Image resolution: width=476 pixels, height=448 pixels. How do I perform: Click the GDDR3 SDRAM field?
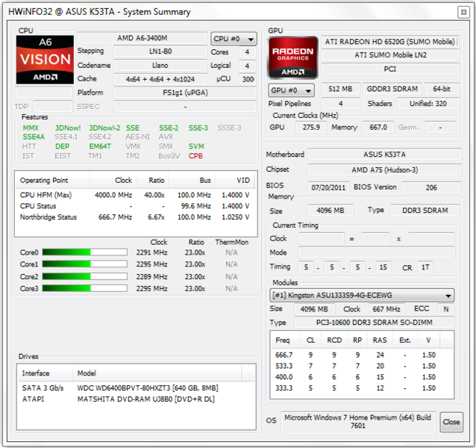[392, 89]
